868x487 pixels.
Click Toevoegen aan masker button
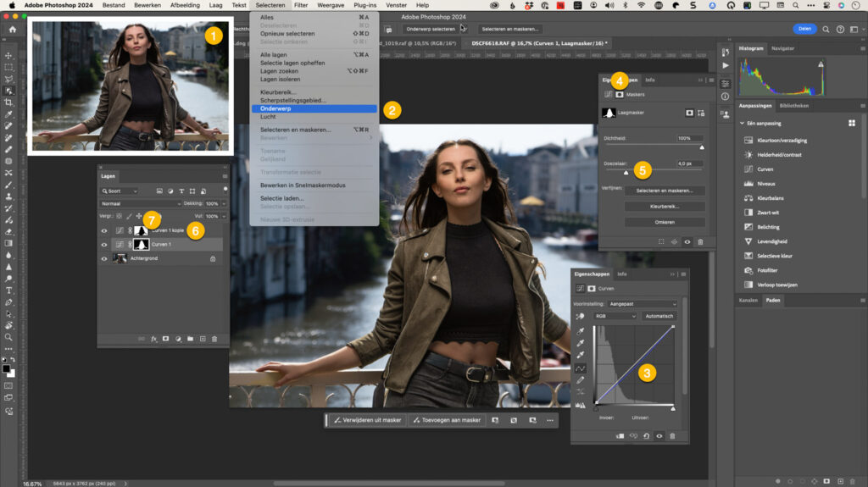[x=447, y=420]
